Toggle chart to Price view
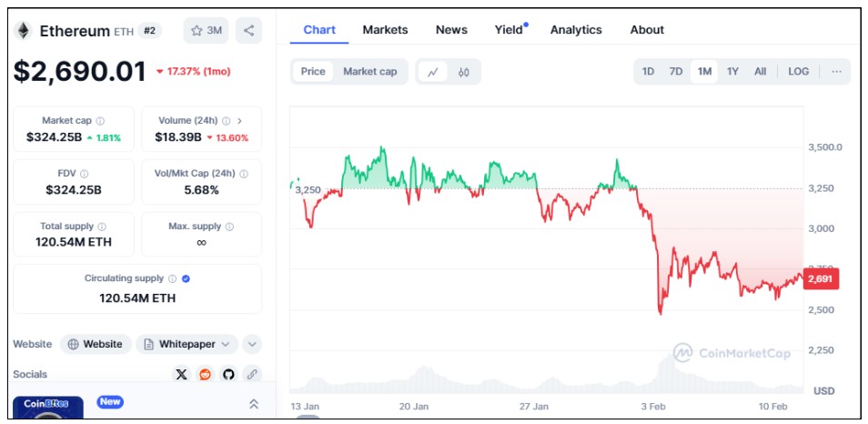This screenshot has width=868, height=424. pyautogui.click(x=313, y=72)
